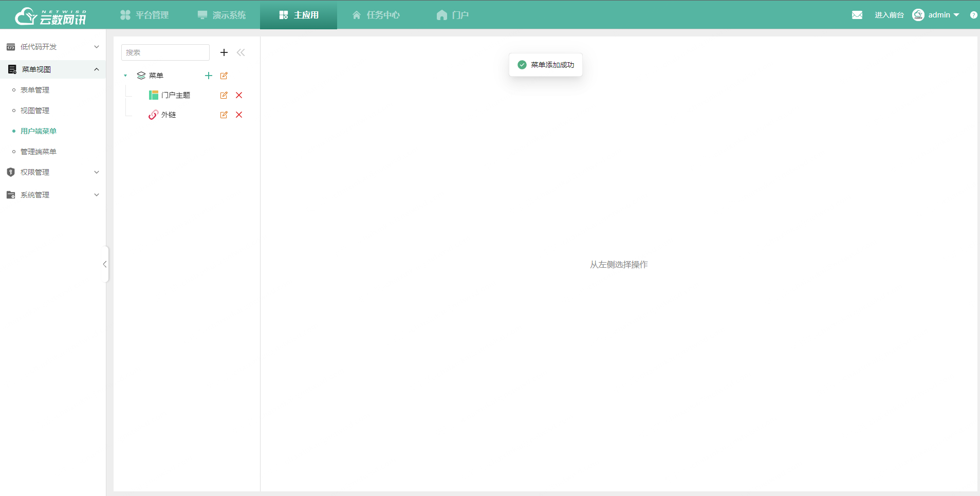Collapse the 菜单 tree node triangle
The height and width of the screenshot is (496, 980).
tap(125, 76)
